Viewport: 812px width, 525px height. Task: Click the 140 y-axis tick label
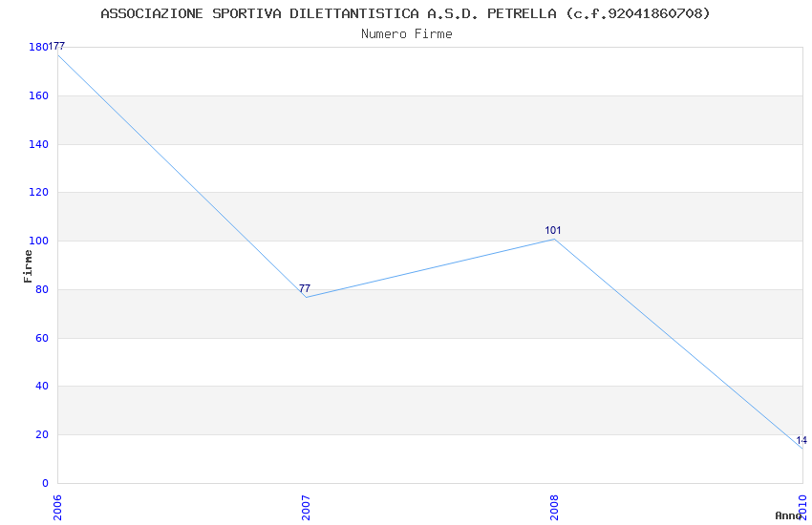tap(38, 144)
